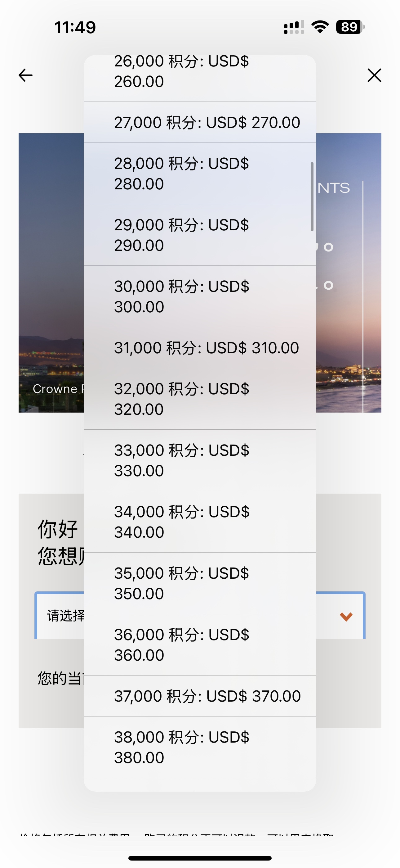Close the page with the X icon

(x=374, y=75)
